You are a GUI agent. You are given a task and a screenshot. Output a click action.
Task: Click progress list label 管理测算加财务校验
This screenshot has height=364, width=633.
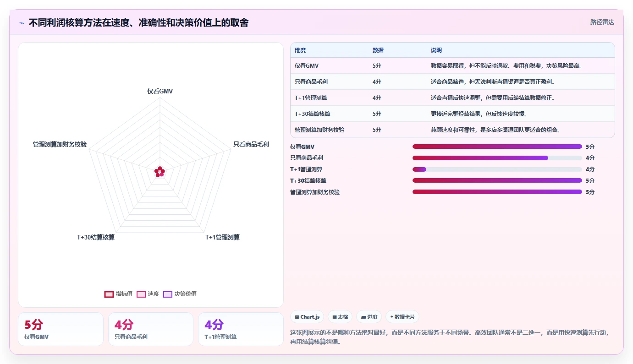pos(315,192)
